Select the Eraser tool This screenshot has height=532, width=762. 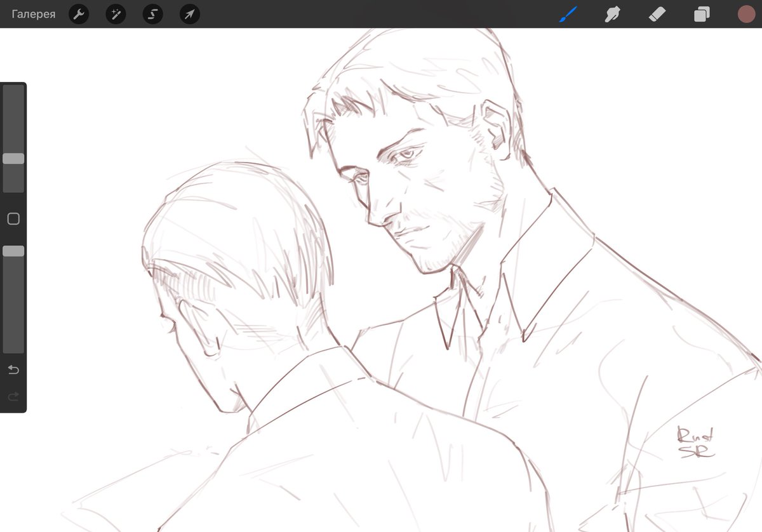tap(657, 14)
